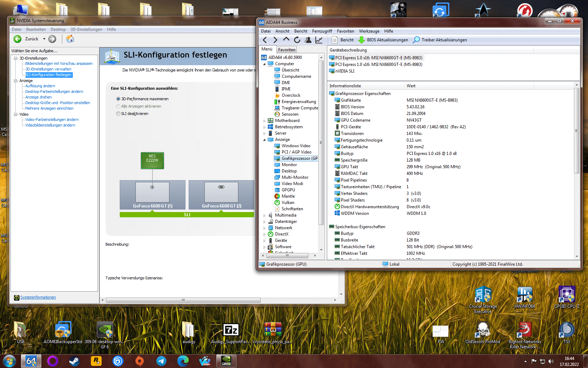
Task: Open 3D-Einstellungen verwalten
Action: (x=48, y=69)
